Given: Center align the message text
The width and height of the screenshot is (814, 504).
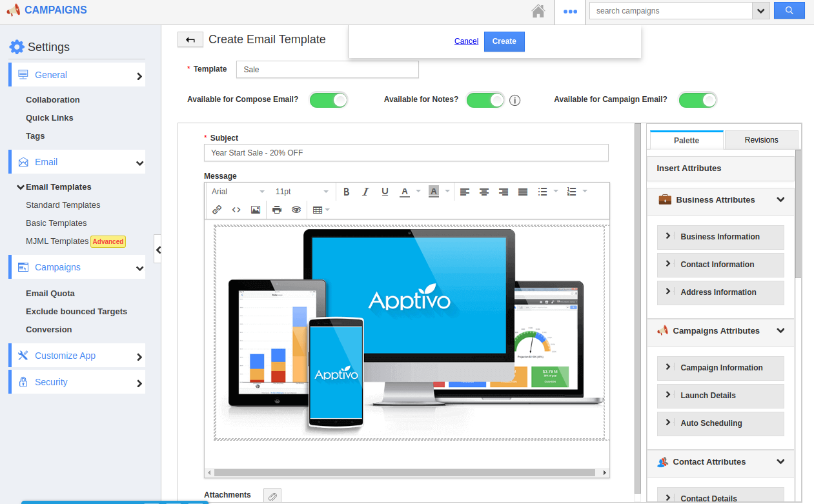Looking at the screenshot, I should point(483,192).
